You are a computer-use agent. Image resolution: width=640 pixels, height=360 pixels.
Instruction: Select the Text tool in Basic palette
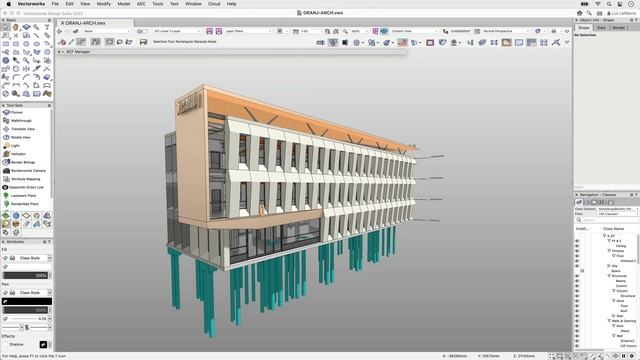tap(47, 27)
